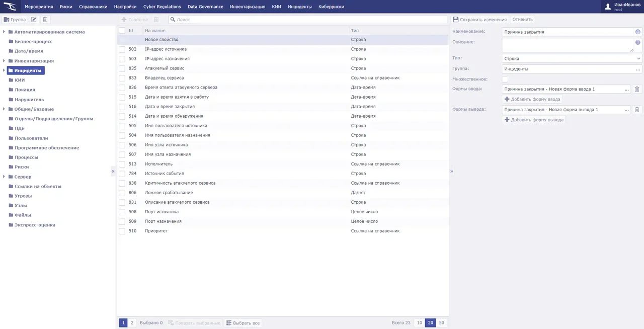
Task: Select all rows via header checkbox
Action: click(122, 31)
